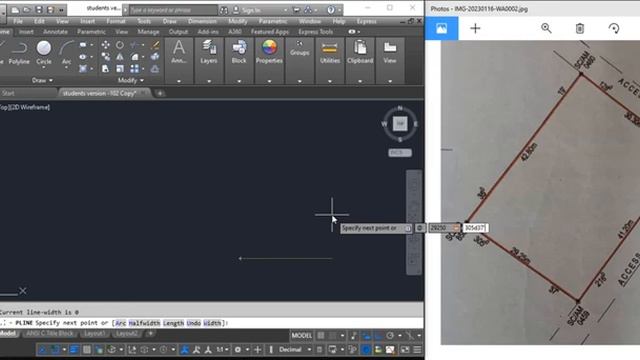
Task: Switch to the Annotate ribbon tab
Action: tap(55, 31)
